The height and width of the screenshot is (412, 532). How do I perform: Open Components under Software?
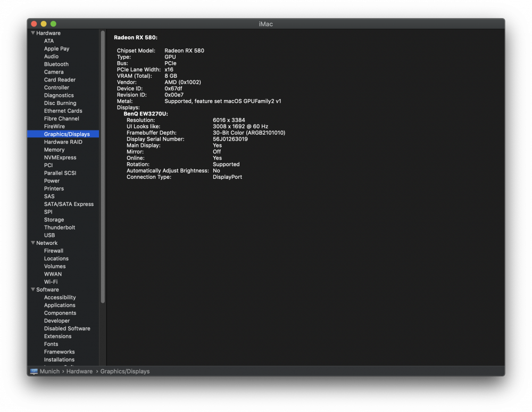pos(60,313)
